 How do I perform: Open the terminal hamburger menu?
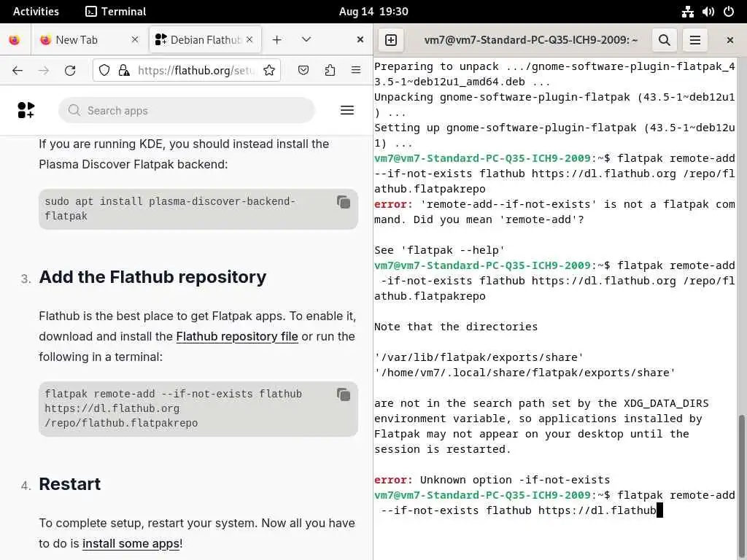click(x=695, y=40)
